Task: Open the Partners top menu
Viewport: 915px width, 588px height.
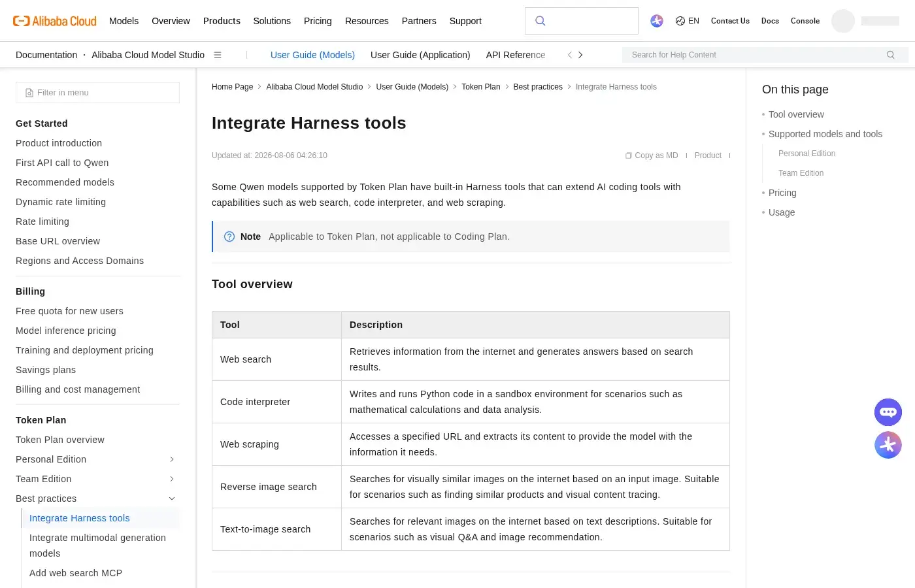Action: point(419,21)
